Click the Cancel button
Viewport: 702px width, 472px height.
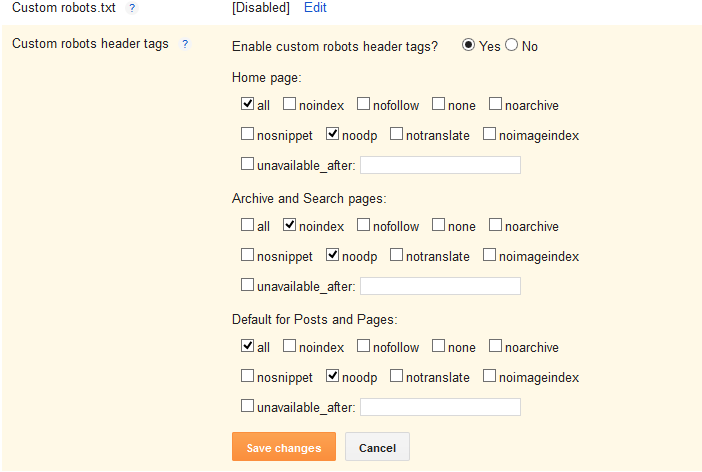[377, 447]
